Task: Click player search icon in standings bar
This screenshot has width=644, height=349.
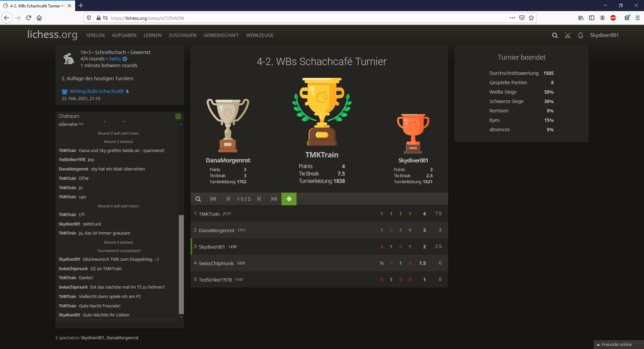Action: (x=198, y=199)
